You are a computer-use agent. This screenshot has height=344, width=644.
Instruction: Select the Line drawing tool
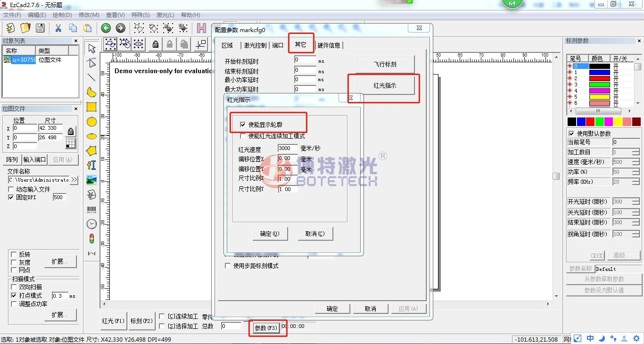click(x=91, y=77)
